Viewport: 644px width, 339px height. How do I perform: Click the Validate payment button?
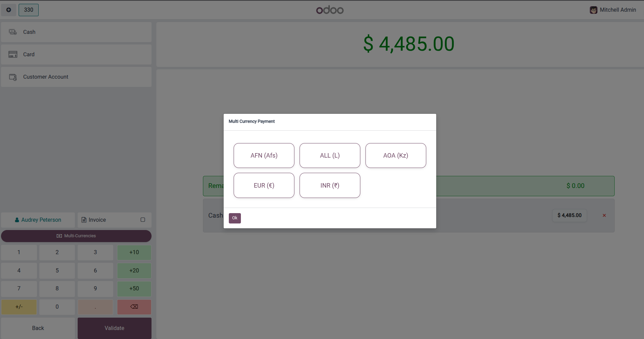click(115, 328)
